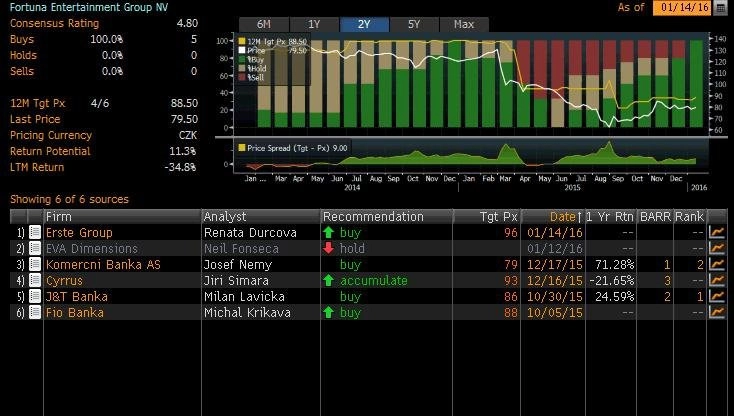This screenshot has height=416, width=734.
Task: Show chart for Fio Banka row
Action: [x=717, y=312]
